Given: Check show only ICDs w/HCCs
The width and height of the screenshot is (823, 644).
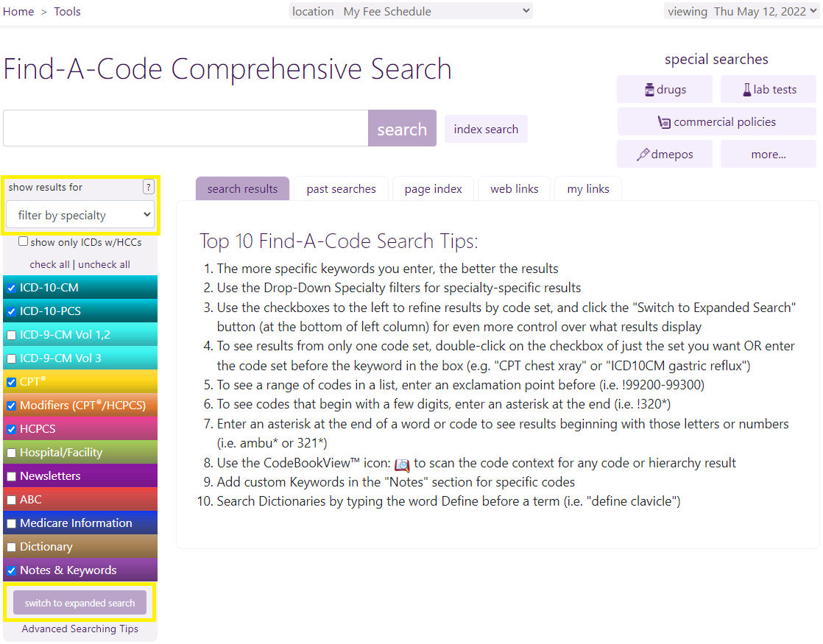Looking at the screenshot, I should [x=23, y=241].
